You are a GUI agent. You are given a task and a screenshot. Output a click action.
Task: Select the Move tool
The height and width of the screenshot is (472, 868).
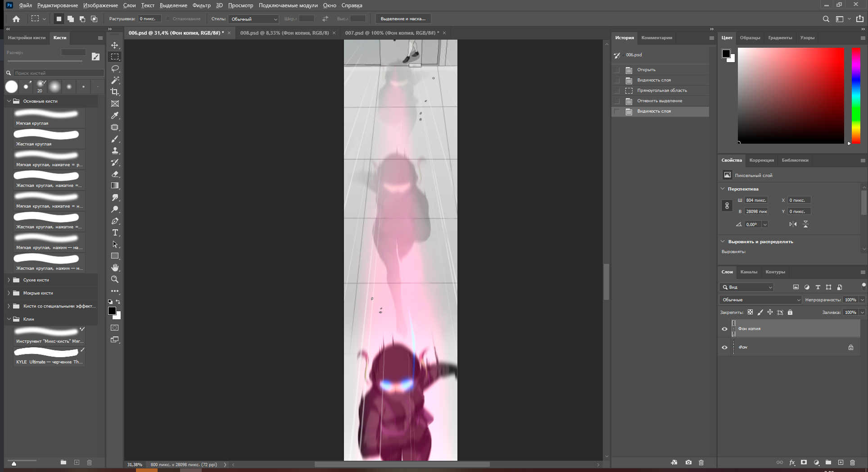click(115, 45)
